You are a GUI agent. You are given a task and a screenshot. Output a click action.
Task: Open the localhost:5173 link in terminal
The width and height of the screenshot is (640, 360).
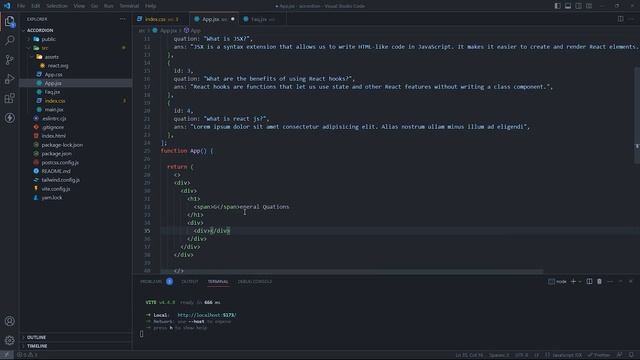click(207, 315)
